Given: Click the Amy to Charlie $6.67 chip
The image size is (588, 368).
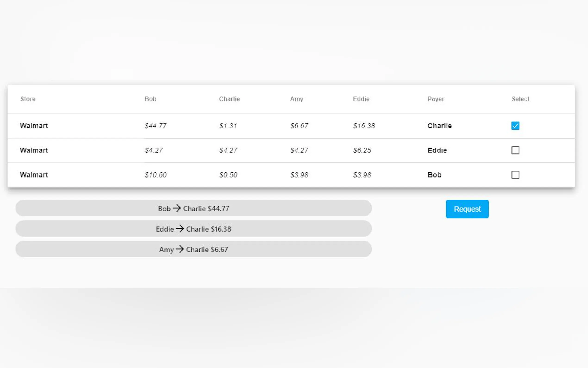Looking at the screenshot, I should click(x=194, y=249).
